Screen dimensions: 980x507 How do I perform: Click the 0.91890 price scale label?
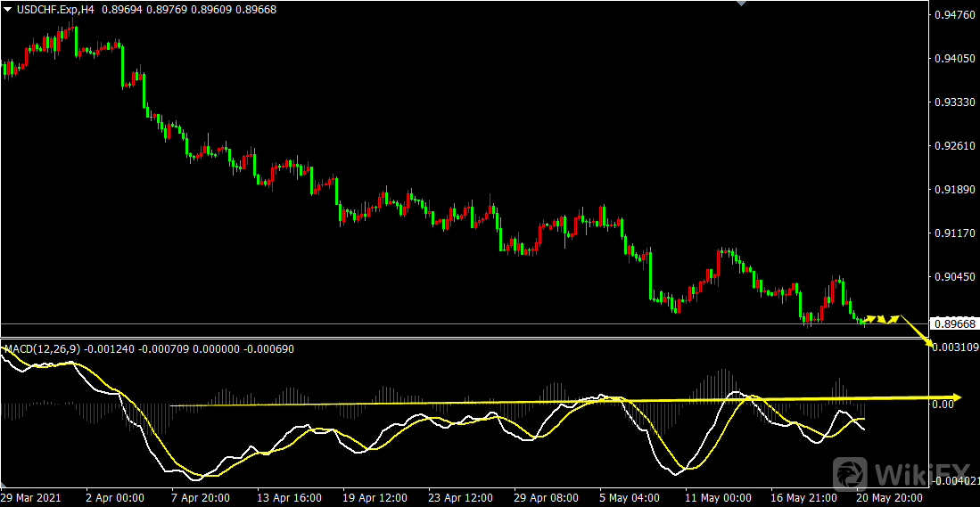click(x=953, y=190)
